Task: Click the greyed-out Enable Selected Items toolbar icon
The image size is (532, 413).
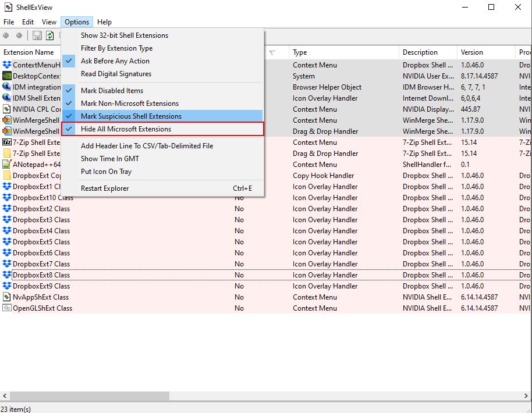Action: (x=19, y=35)
